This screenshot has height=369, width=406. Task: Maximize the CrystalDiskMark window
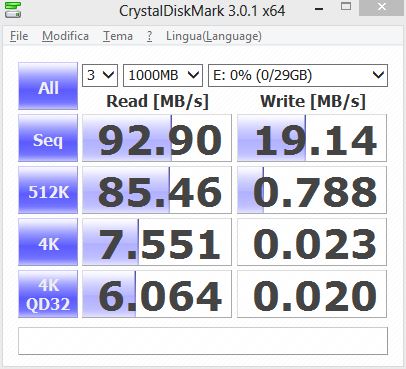(x=346, y=7)
